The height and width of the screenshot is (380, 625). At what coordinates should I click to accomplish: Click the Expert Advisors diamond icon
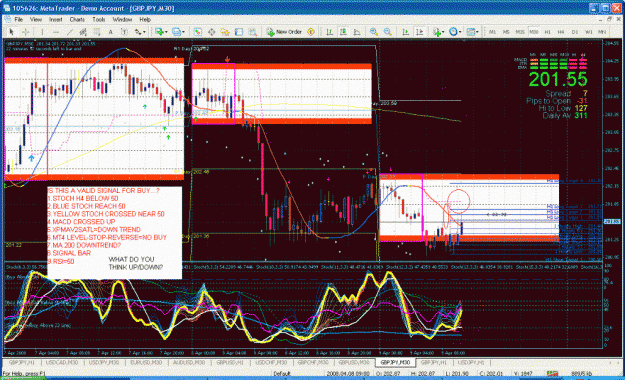(x=311, y=32)
